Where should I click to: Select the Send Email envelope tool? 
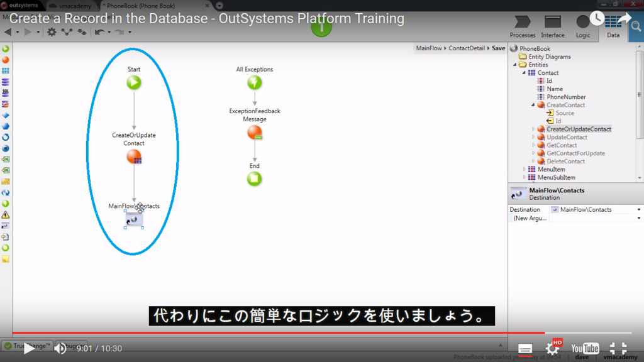coord(5,182)
